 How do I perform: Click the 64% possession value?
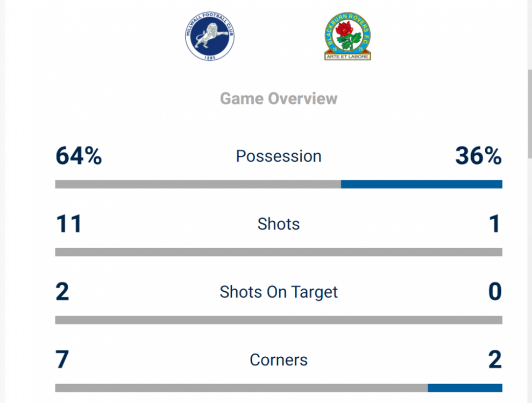coord(79,156)
